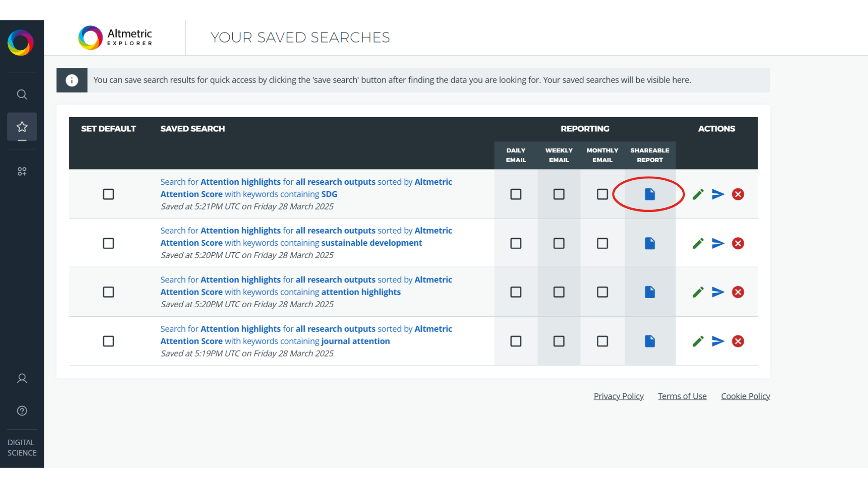Delete the sustainable development saved search
The height and width of the screenshot is (488, 868).
coord(738,243)
